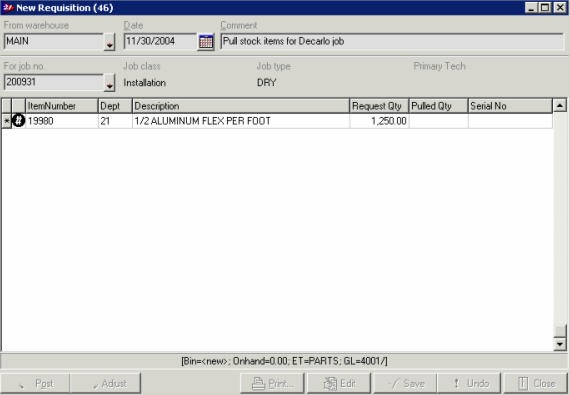Click the serial number # icon on row 19980

pos(19,121)
